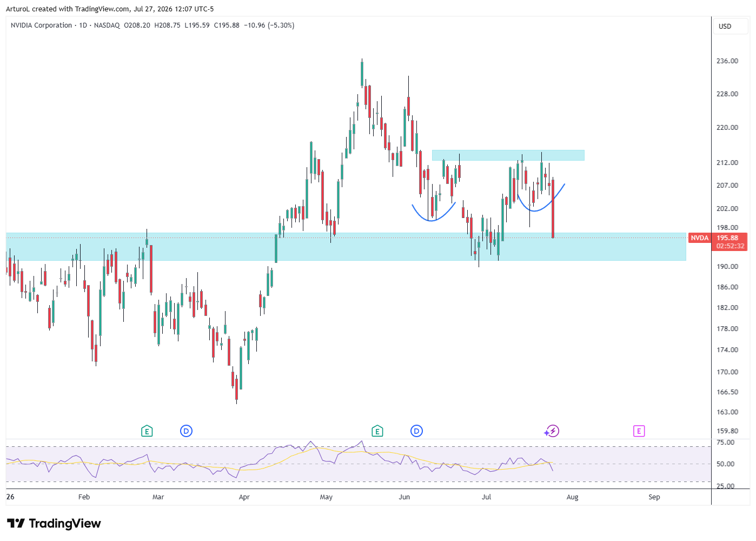Image resolution: width=756 pixels, height=541 pixels.
Task: Click the 75.00 RSI level label
Action: tap(726, 443)
